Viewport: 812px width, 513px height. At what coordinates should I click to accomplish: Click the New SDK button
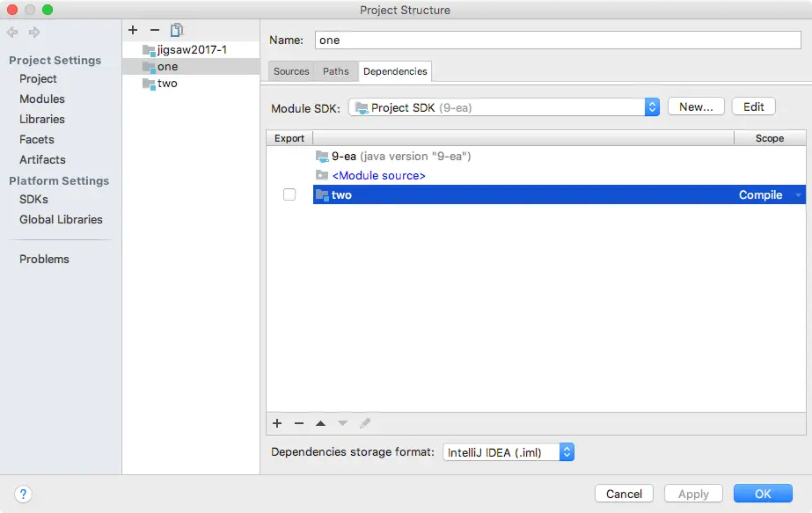[695, 106]
